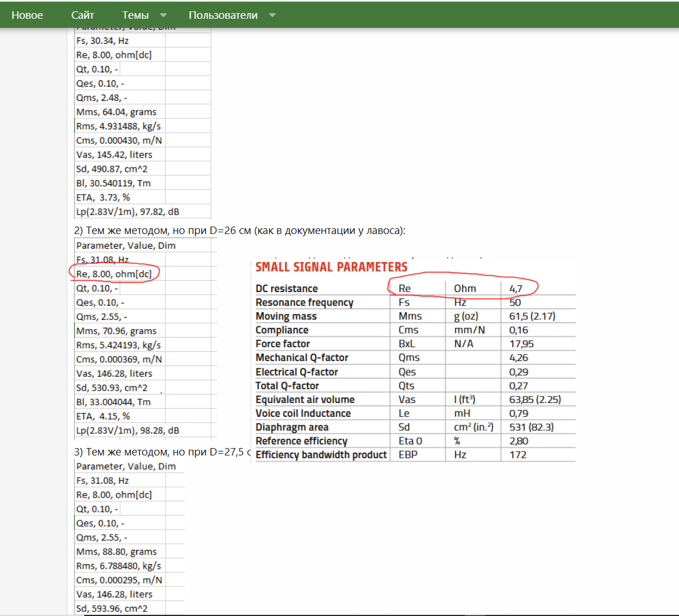Select the circled Re, 8.00, ohm[dc] cell

113,273
